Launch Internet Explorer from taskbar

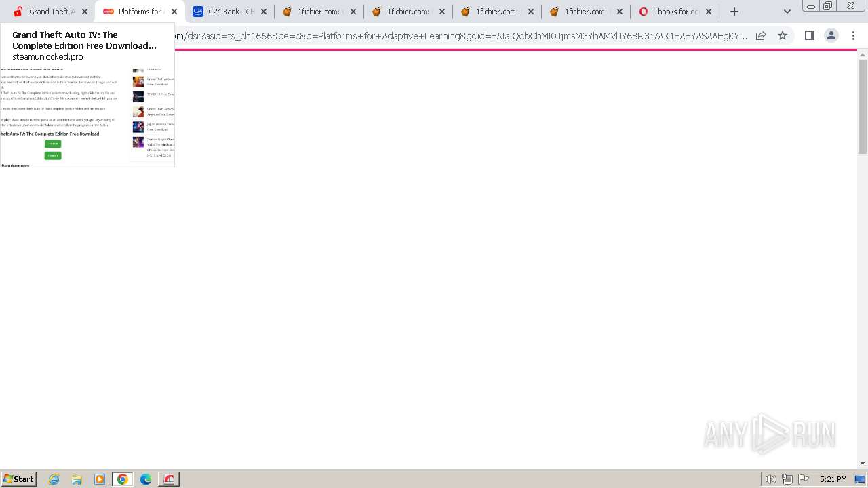(x=54, y=479)
